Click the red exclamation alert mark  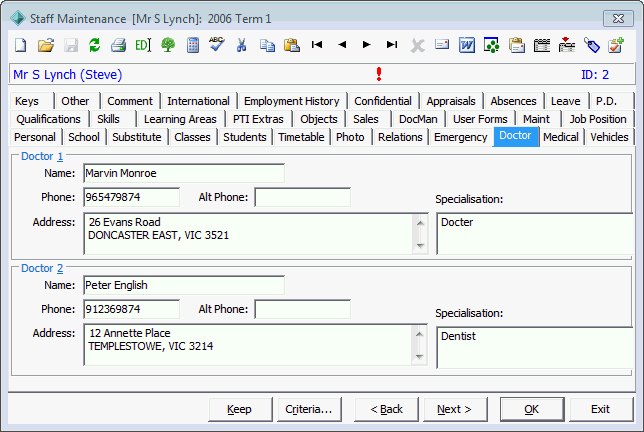coord(379,74)
